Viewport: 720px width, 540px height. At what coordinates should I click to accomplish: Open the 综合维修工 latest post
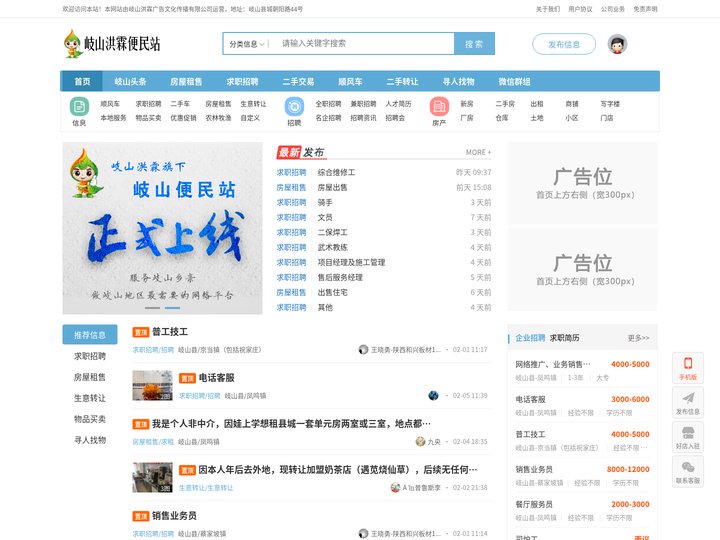pyautogui.click(x=337, y=172)
